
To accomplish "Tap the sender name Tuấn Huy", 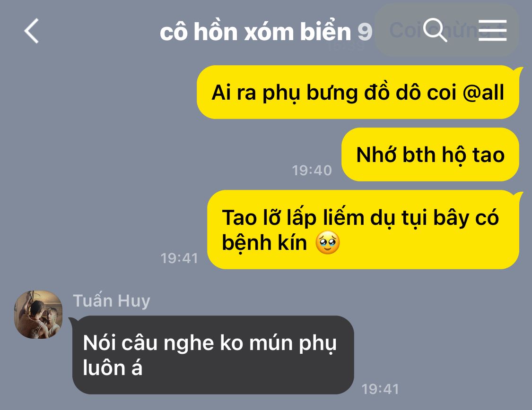I will pyautogui.click(x=112, y=300).
